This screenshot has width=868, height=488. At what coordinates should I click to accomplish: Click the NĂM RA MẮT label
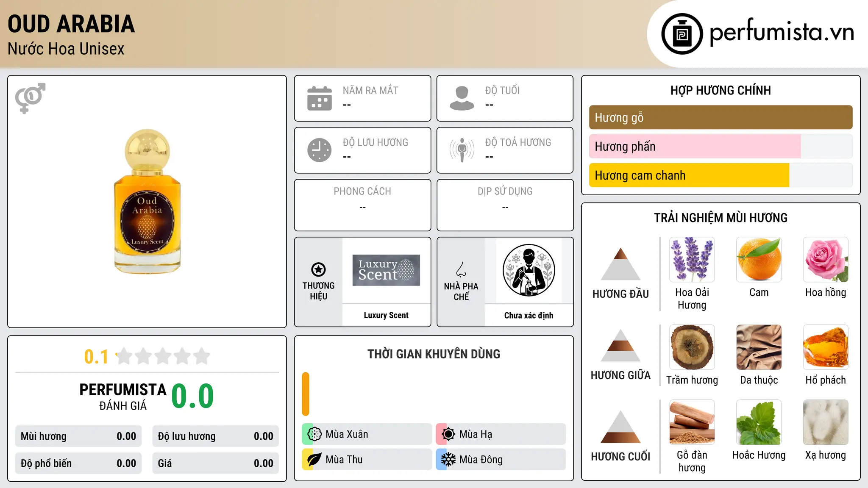tap(370, 91)
